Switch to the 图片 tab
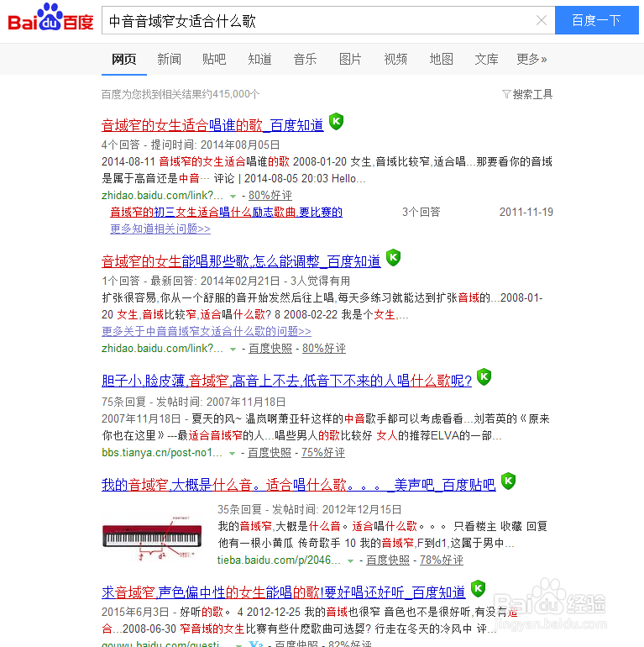 coord(350,60)
